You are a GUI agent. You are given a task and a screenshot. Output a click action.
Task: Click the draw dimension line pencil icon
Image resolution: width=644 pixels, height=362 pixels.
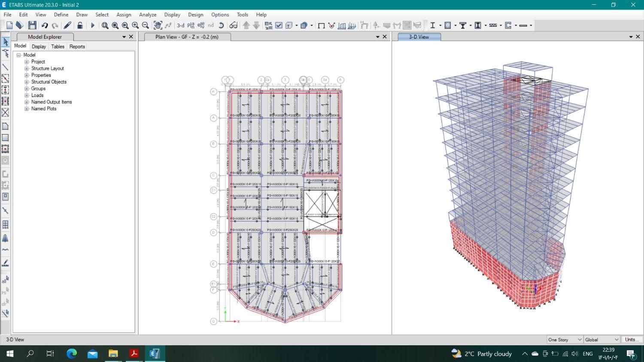pyautogui.click(x=5, y=262)
